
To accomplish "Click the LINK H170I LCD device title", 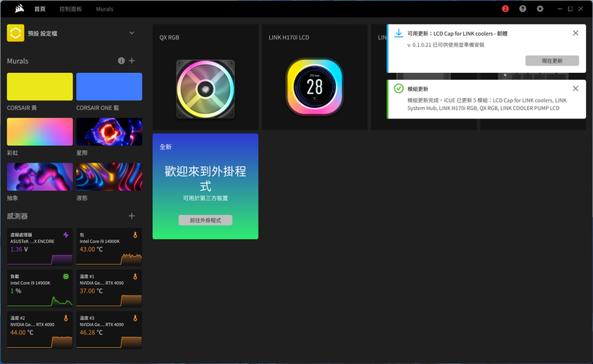I will [x=289, y=37].
